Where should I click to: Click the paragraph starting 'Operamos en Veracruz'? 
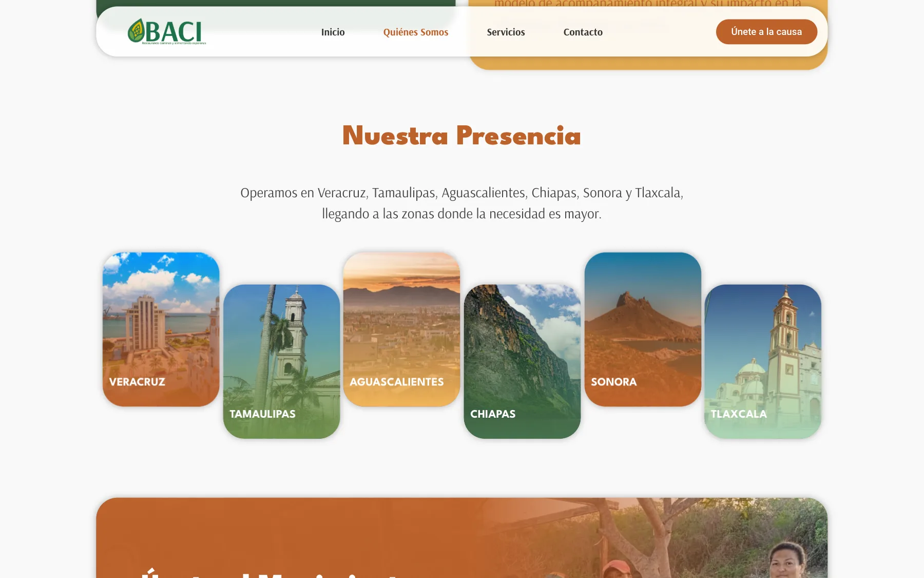point(461,203)
